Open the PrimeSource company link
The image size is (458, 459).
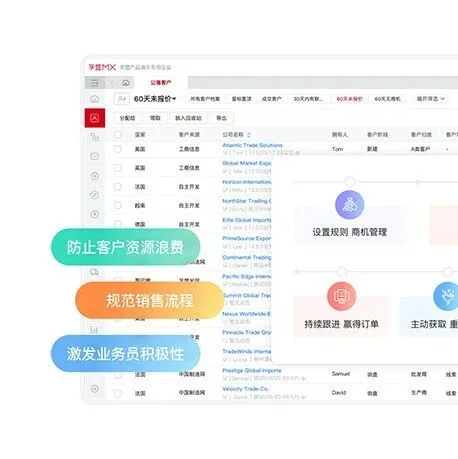[x=247, y=239]
